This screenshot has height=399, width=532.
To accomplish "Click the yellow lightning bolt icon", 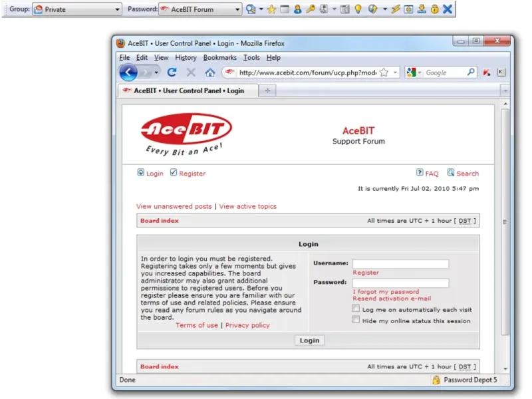I will pos(395,9).
